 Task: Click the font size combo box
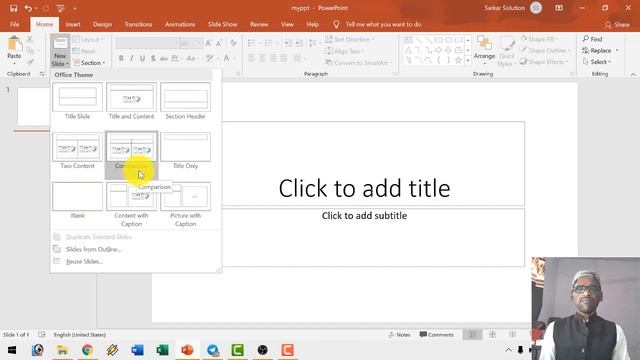pyautogui.click(x=191, y=43)
